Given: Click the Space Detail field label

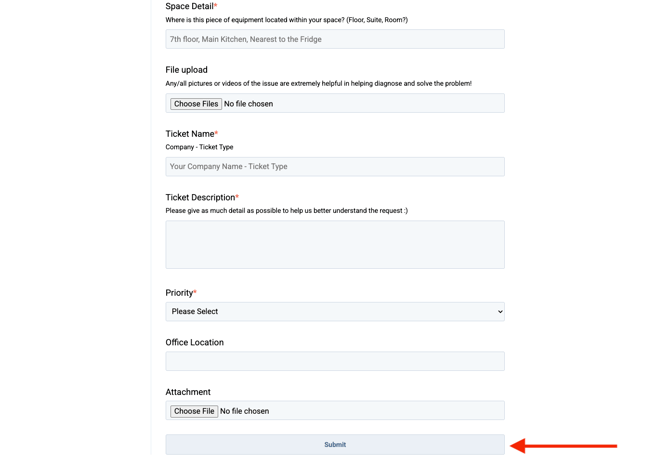Looking at the screenshot, I should (x=191, y=6).
